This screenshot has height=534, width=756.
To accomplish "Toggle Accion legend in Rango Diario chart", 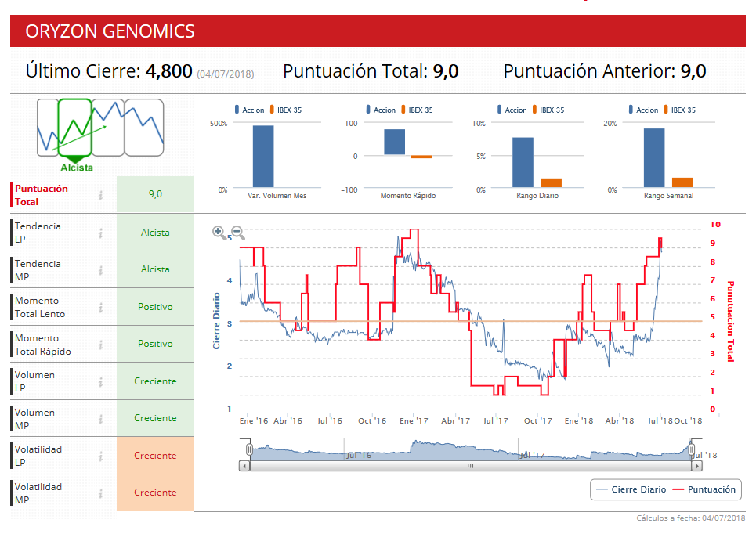I will click(512, 110).
